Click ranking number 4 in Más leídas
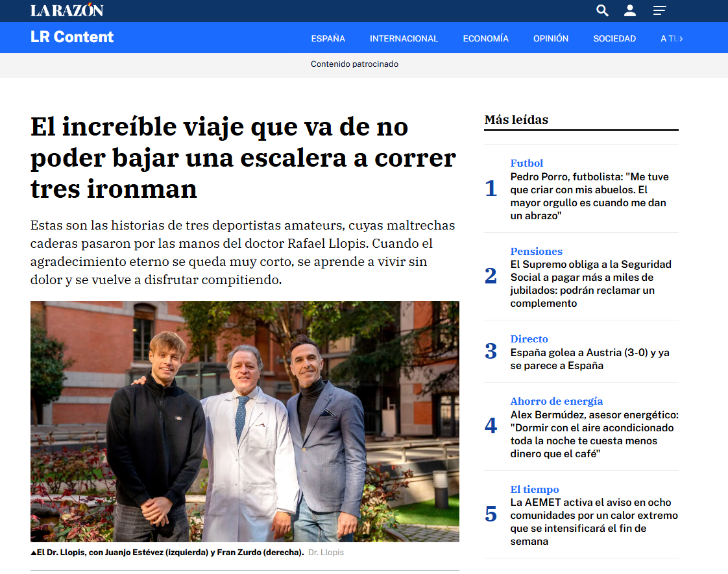Viewport: 728px width, 574px height. pyautogui.click(x=491, y=426)
